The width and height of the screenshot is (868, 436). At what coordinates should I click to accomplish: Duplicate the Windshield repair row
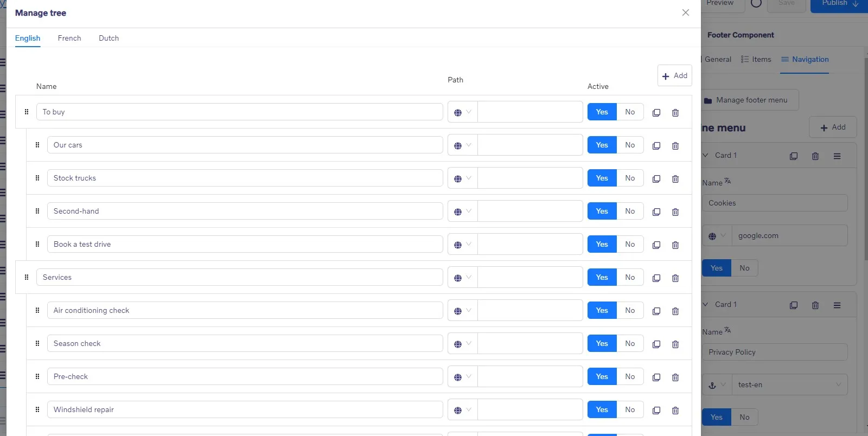pyautogui.click(x=656, y=411)
